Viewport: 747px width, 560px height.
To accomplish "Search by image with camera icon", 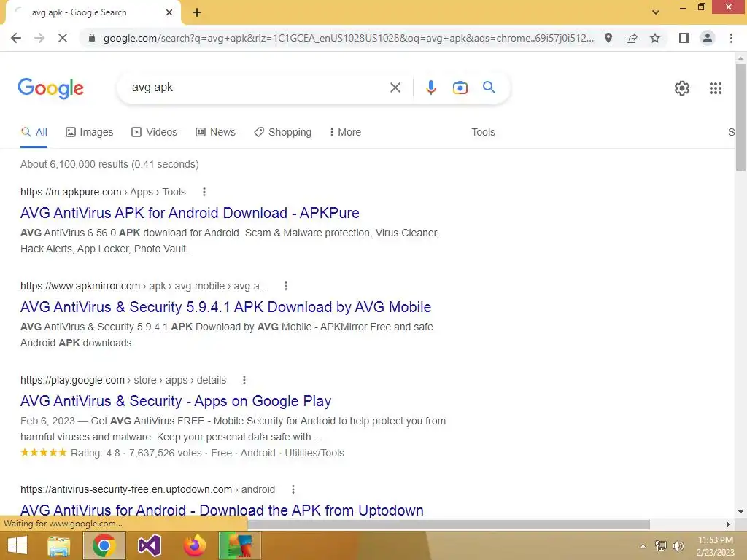I will pyautogui.click(x=460, y=87).
